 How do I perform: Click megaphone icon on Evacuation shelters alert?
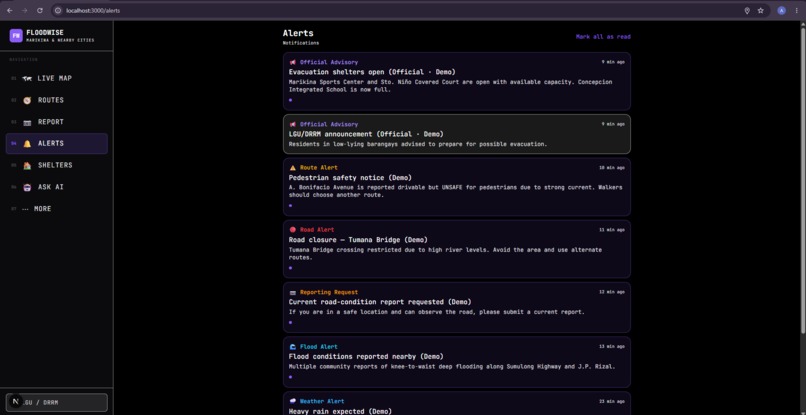point(292,62)
